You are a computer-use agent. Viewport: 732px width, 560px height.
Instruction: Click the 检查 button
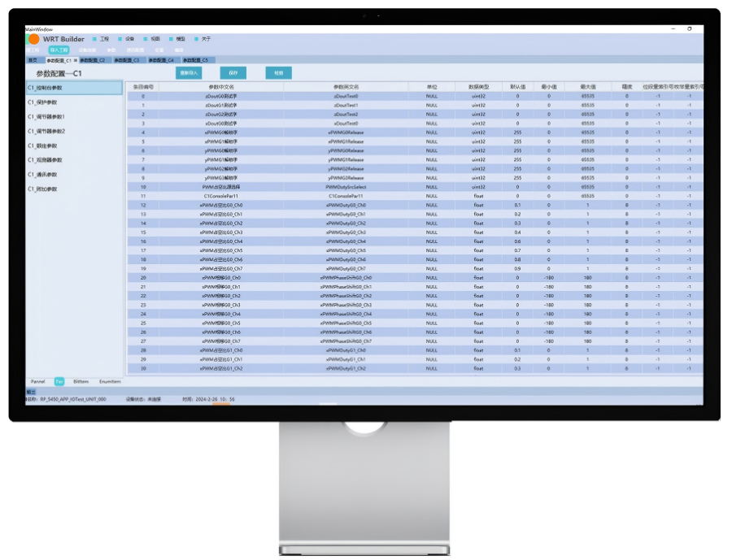[279, 73]
